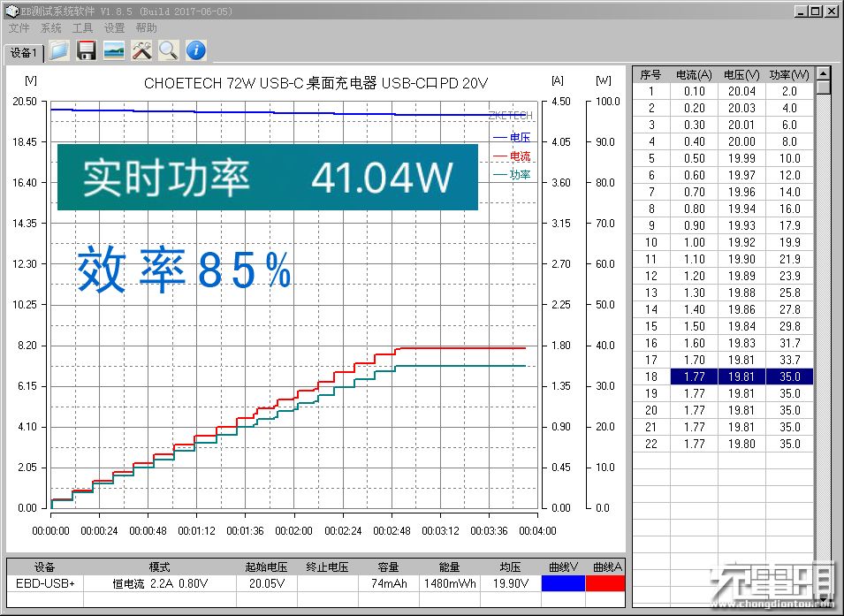
Task: Switch to the 设备1 tab
Action: tap(24, 53)
